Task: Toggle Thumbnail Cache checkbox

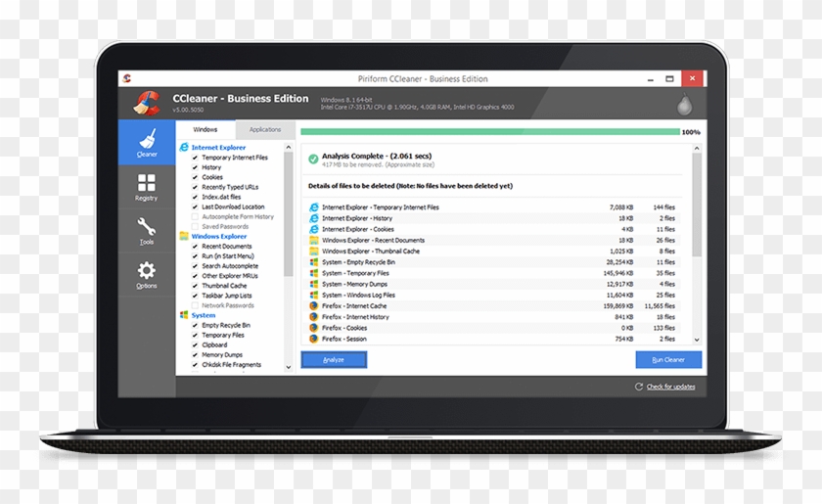Action: point(195,286)
